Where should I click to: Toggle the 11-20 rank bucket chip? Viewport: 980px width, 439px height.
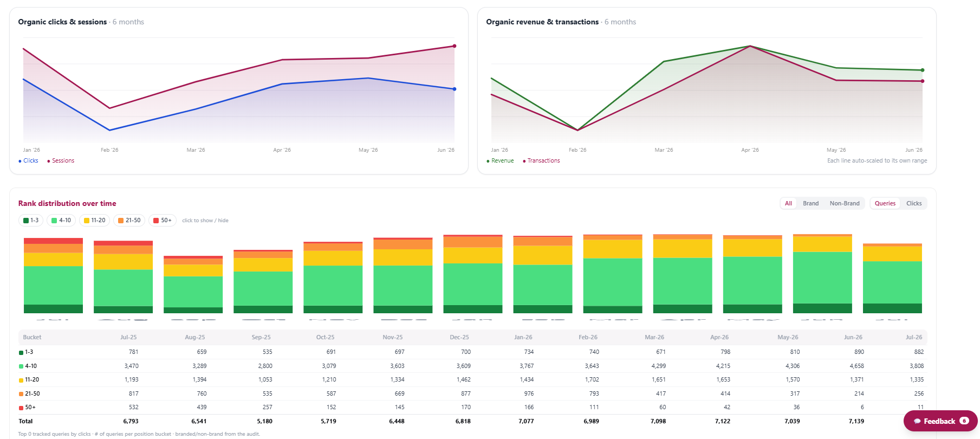coord(94,221)
